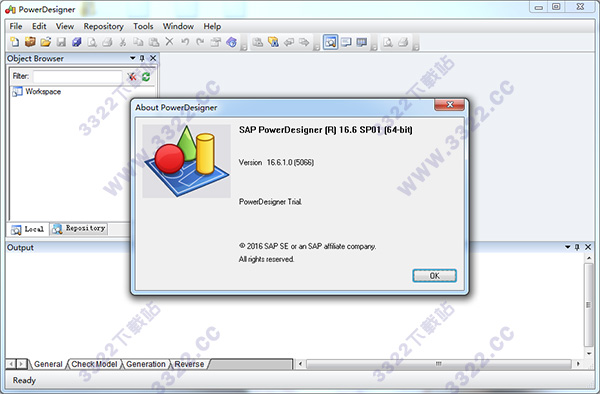
Task: Click the Print icon beside the scissors
Action: pyautogui.click(x=108, y=42)
